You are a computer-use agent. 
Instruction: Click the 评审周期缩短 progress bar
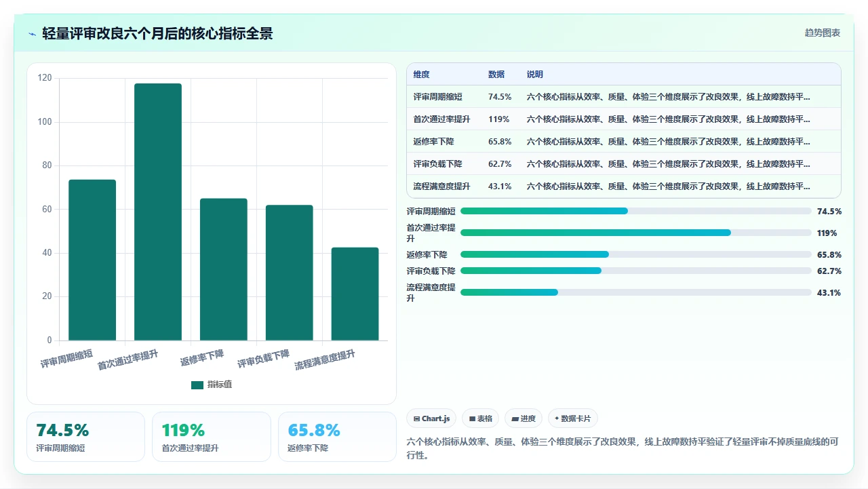[635, 211]
